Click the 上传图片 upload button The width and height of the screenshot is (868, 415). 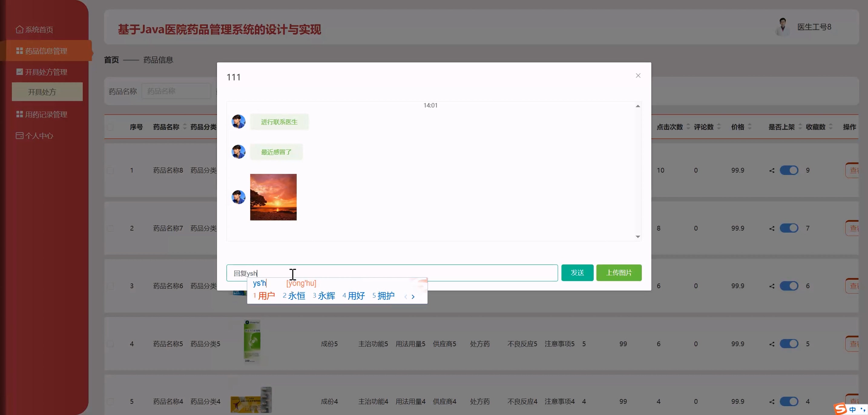619,273
